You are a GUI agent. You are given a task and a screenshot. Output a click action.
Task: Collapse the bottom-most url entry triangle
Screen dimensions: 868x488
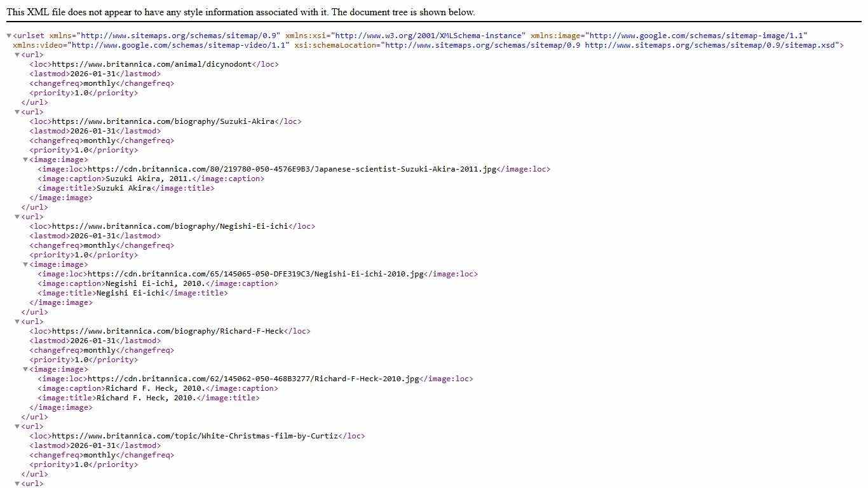(17, 484)
